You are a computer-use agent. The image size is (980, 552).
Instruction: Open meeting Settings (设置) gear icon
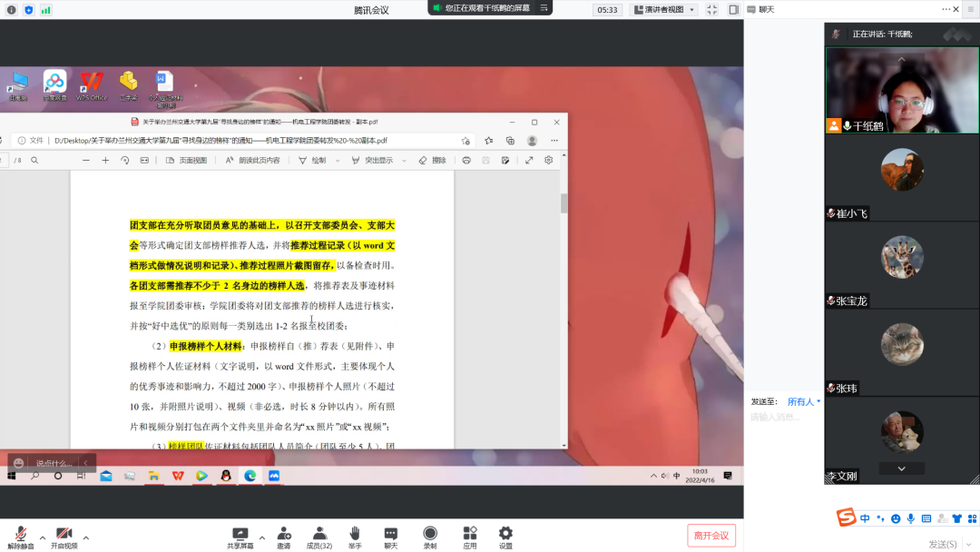505,534
